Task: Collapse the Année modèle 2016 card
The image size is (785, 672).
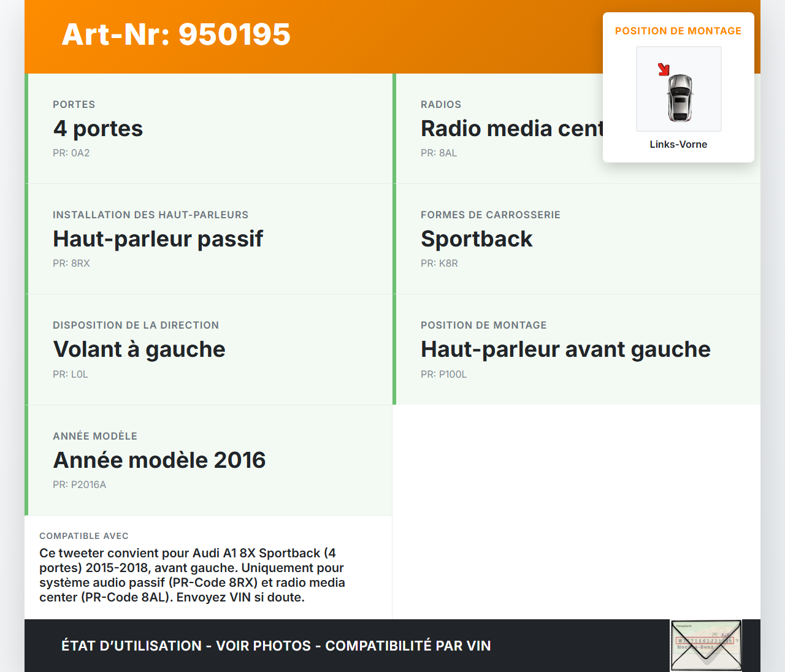Action: click(x=159, y=460)
